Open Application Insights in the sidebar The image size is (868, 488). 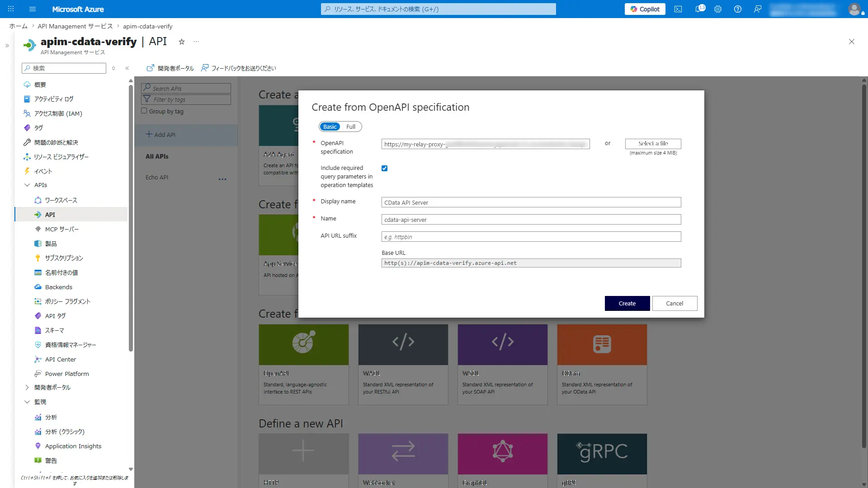[x=73, y=446]
